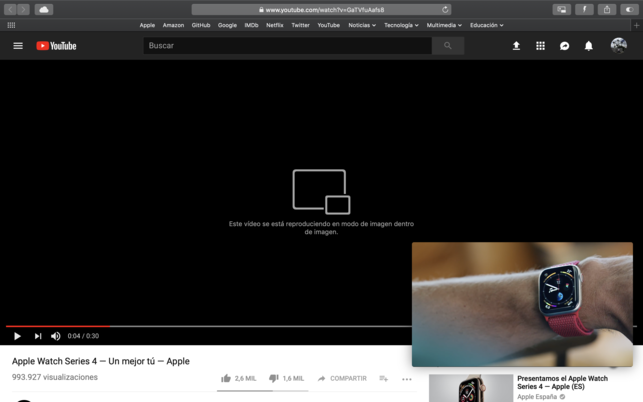The width and height of the screenshot is (643, 402).
Task: Click the video title 'Apple Watch Series 4 — Un mejor tú'
Action: (100, 361)
